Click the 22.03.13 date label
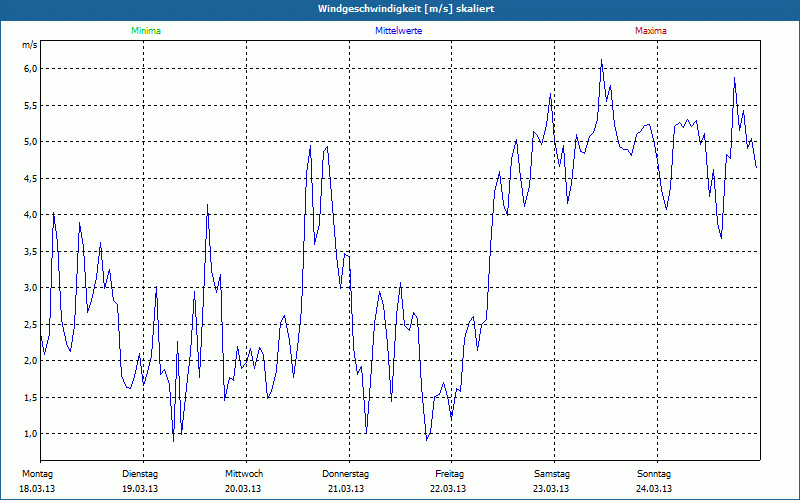800x500 pixels. pyautogui.click(x=448, y=489)
